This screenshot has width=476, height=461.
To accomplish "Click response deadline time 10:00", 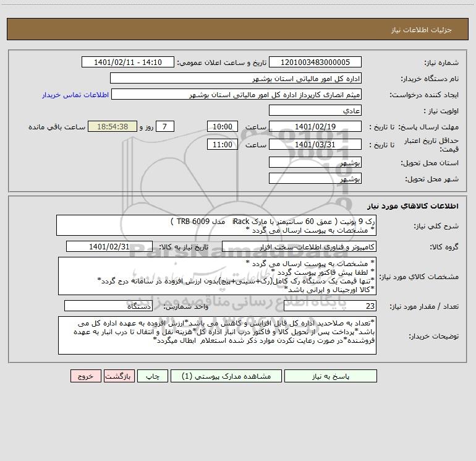I will point(222,126).
